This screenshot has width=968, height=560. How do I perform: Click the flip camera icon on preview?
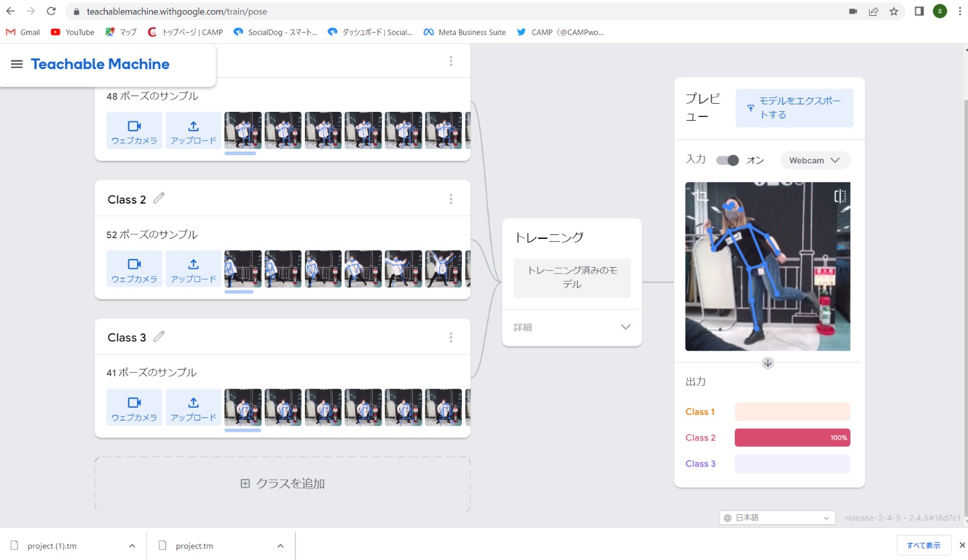click(840, 196)
